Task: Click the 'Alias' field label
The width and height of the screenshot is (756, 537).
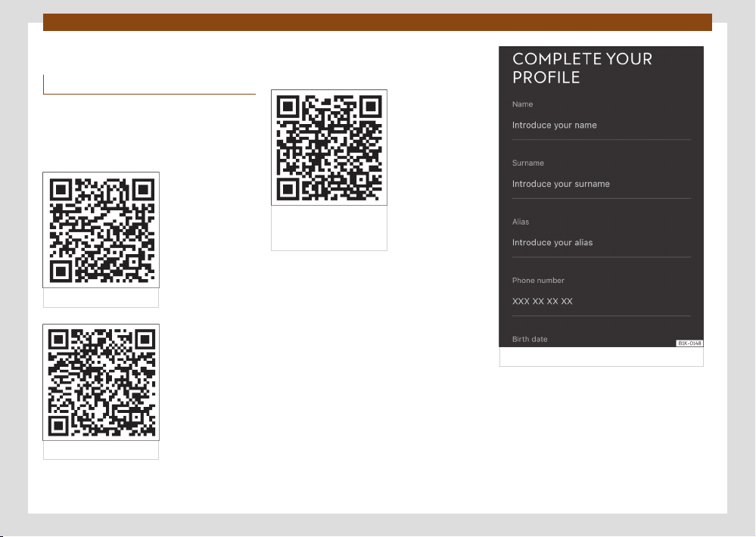Action: click(520, 222)
